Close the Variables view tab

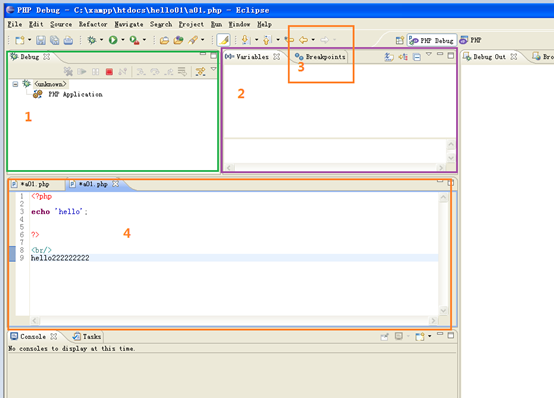click(x=277, y=57)
